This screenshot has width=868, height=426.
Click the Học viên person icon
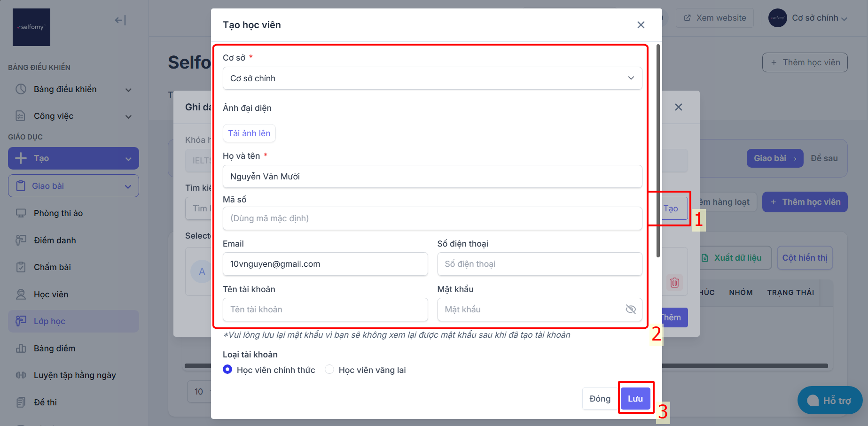[x=21, y=294]
